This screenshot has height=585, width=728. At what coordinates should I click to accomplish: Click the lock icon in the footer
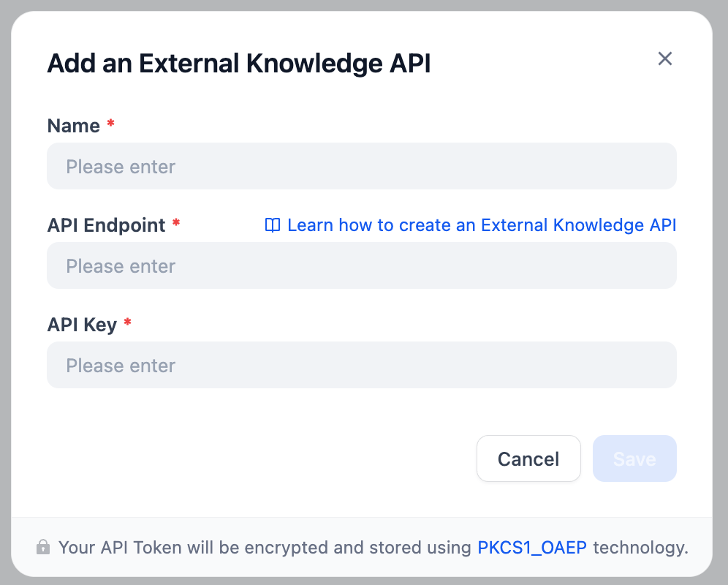44,547
